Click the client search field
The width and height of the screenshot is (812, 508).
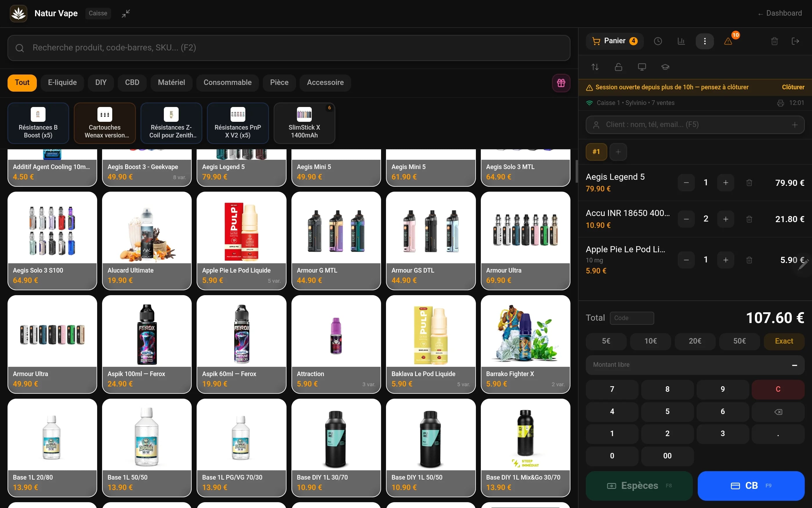[695, 125]
